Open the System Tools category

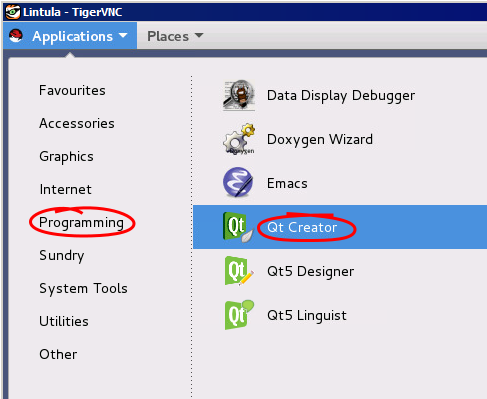[83, 288]
